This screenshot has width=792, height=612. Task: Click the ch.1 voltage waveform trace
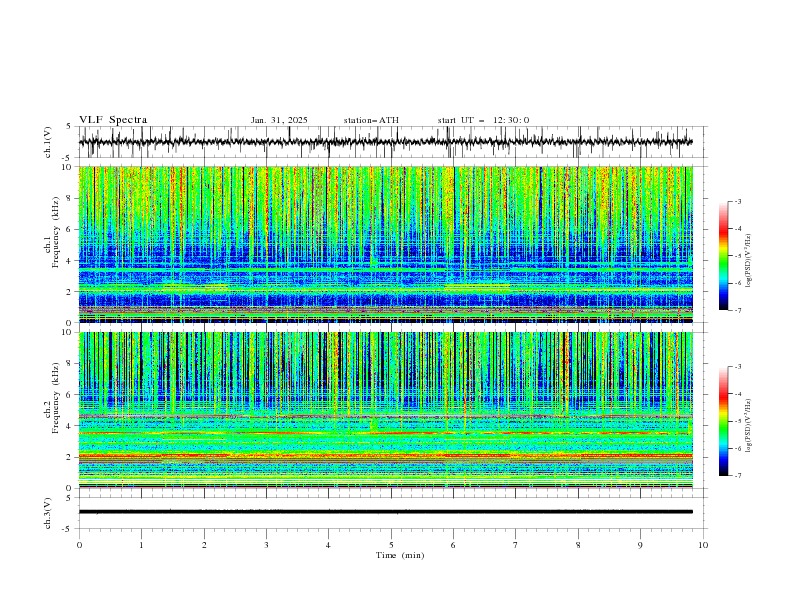point(385,142)
